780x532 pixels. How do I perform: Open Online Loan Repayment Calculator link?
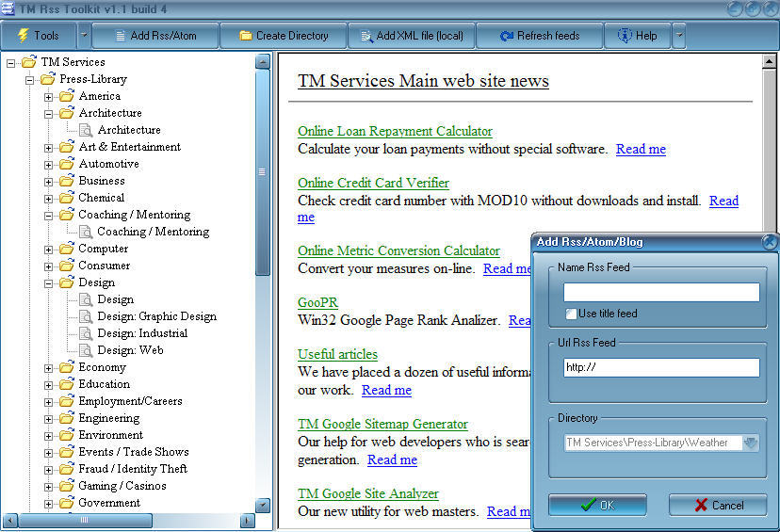tap(395, 131)
